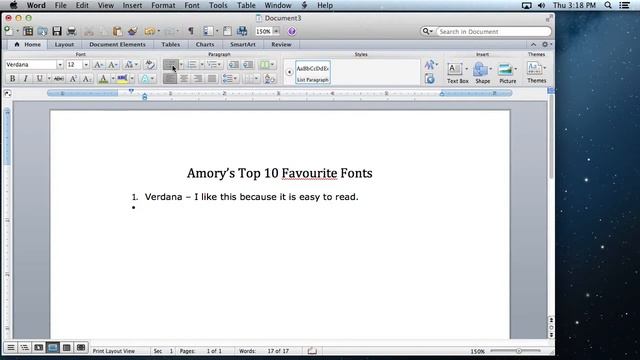This screenshot has height=360, width=640.
Task: Toggle italic formatting
Action: pyautogui.click(x=25, y=78)
